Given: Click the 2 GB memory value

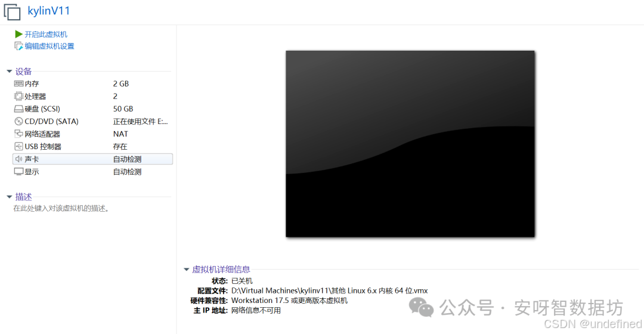Looking at the screenshot, I should [121, 84].
